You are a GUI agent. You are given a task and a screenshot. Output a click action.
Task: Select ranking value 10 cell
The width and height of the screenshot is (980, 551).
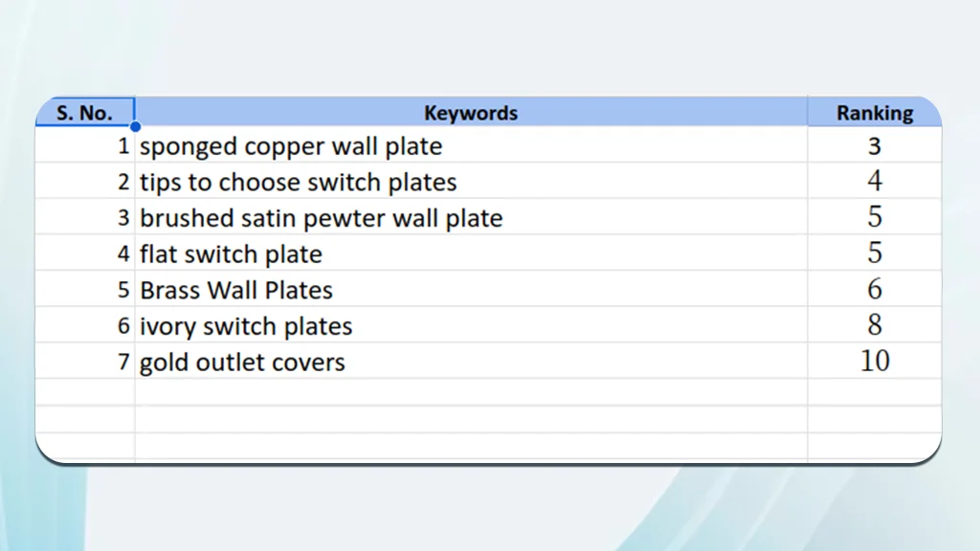[875, 361]
